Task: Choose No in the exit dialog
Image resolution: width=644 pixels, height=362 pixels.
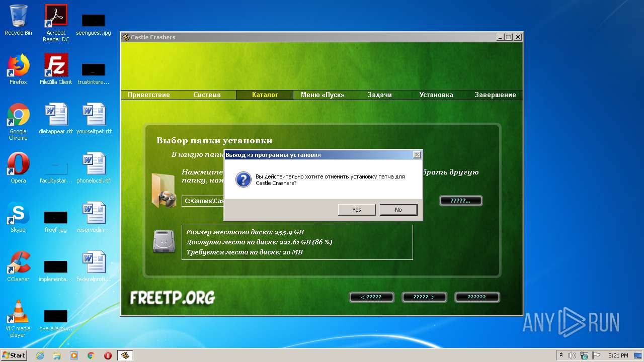Action: (398, 210)
